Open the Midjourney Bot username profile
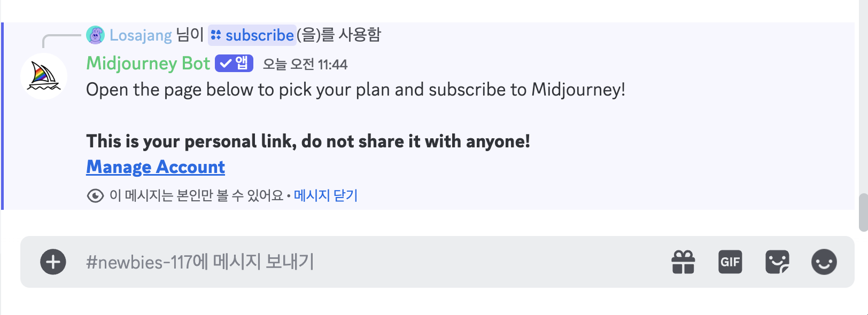 [x=148, y=64]
